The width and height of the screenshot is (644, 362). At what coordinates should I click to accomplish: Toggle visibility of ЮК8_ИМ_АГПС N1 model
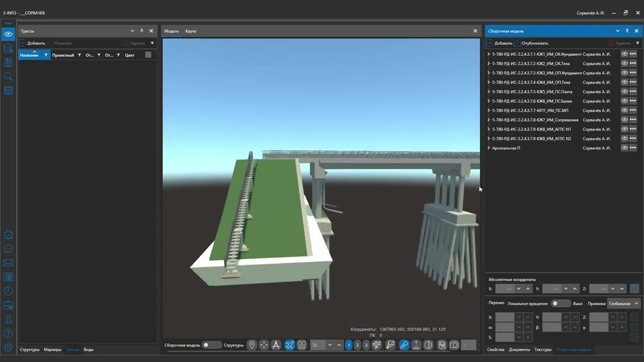[x=624, y=129]
